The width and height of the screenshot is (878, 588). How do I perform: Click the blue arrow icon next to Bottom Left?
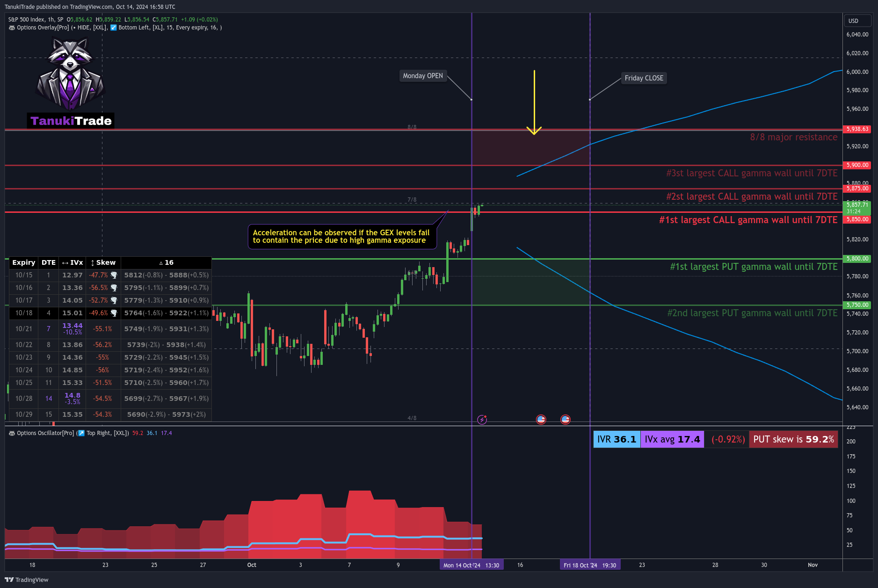113,28
